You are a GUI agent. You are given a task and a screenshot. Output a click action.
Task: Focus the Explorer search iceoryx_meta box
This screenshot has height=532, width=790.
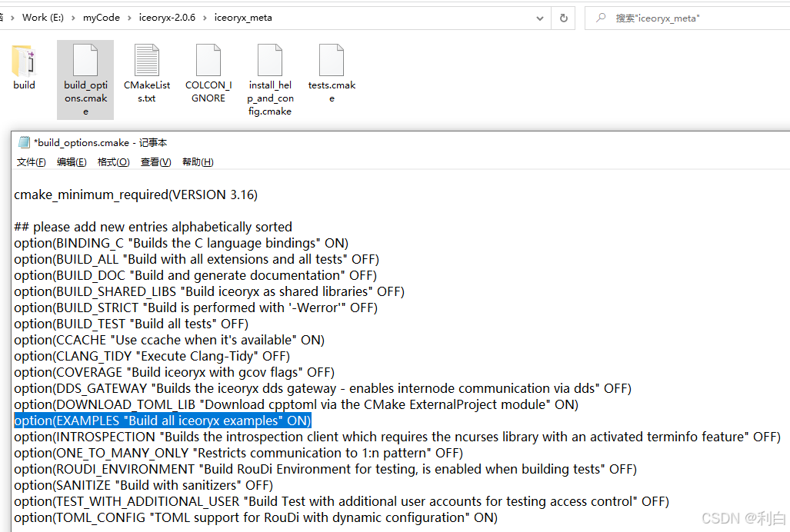click(x=687, y=18)
